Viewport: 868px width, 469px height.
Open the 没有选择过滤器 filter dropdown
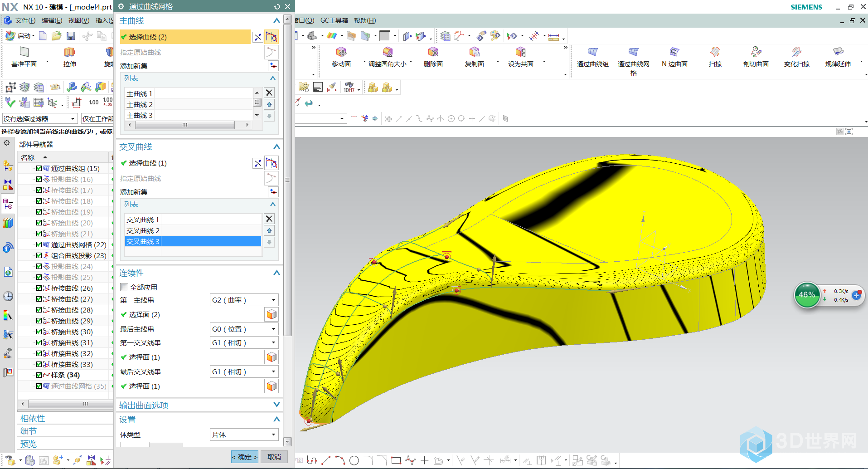[x=39, y=118]
